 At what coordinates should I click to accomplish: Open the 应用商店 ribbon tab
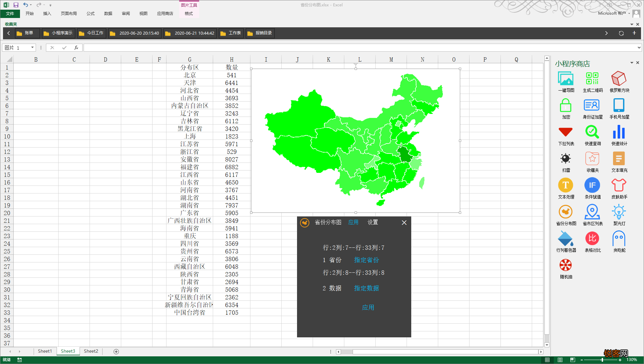pyautogui.click(x=165, y=14)
